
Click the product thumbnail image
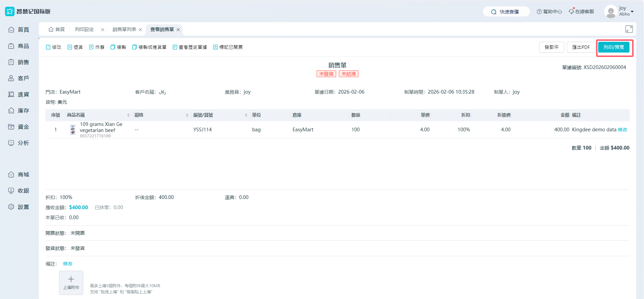[72, 130]
